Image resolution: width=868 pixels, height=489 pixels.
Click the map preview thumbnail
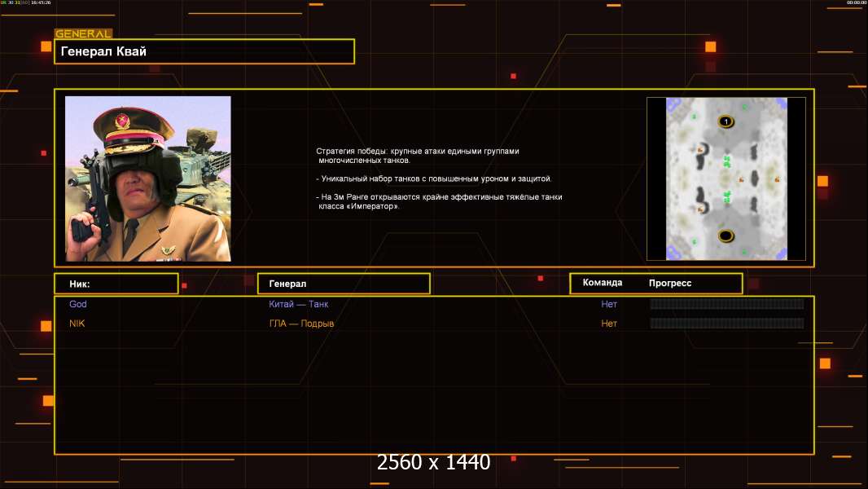726,178
